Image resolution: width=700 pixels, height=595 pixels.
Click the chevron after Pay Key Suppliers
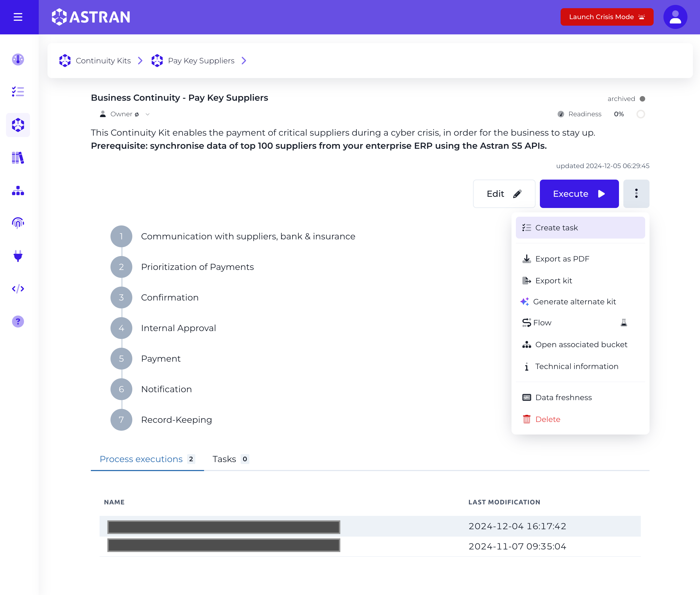244,61
